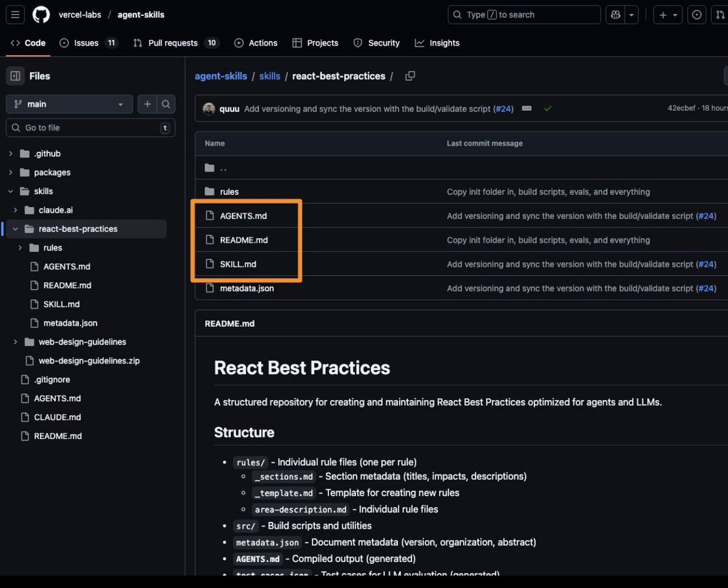This screenshot has height=588, width=728.
Task: Open web-design-guidelines.zip in tree
Action: point(89,360)
